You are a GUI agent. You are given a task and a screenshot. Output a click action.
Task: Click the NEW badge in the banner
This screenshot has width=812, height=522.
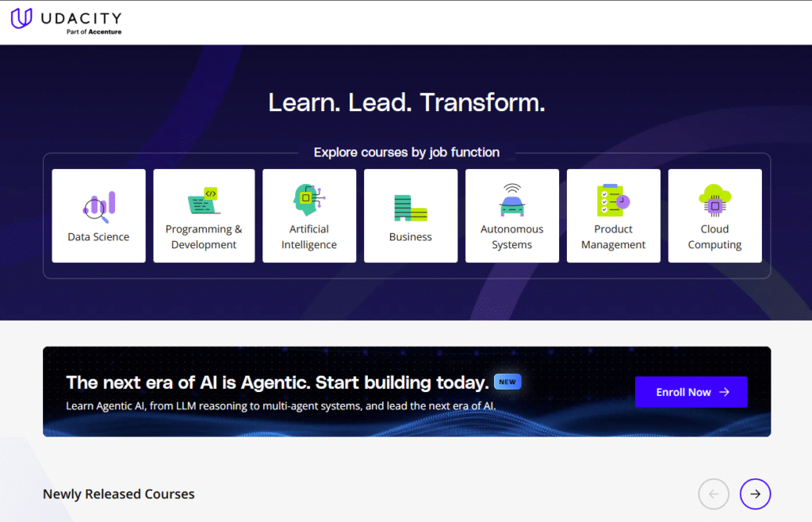507,382
